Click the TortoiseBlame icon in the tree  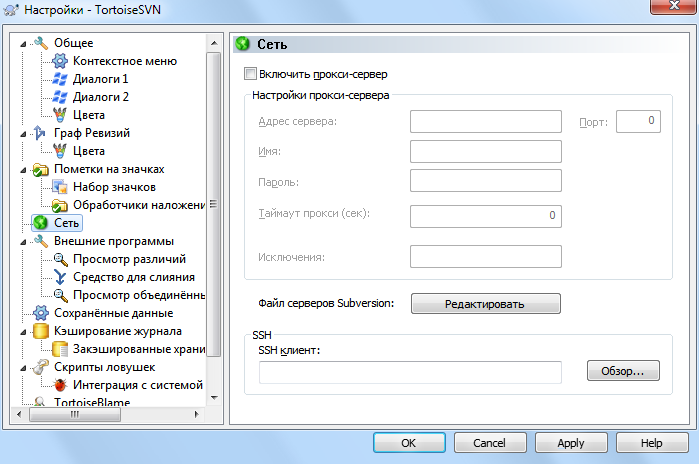coord(40,402)
